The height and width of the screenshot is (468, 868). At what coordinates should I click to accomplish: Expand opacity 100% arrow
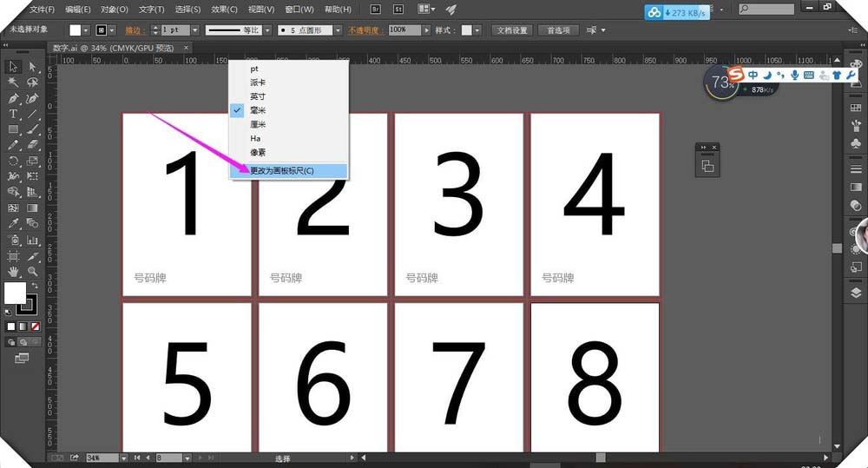click(427, 30)
